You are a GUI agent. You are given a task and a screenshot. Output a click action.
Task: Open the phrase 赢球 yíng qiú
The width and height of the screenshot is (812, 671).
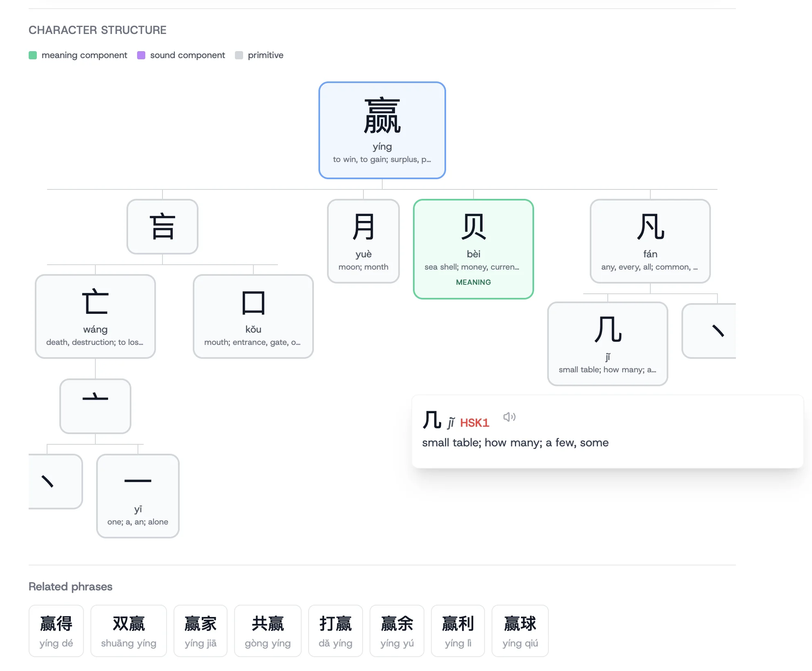point(520,630)
